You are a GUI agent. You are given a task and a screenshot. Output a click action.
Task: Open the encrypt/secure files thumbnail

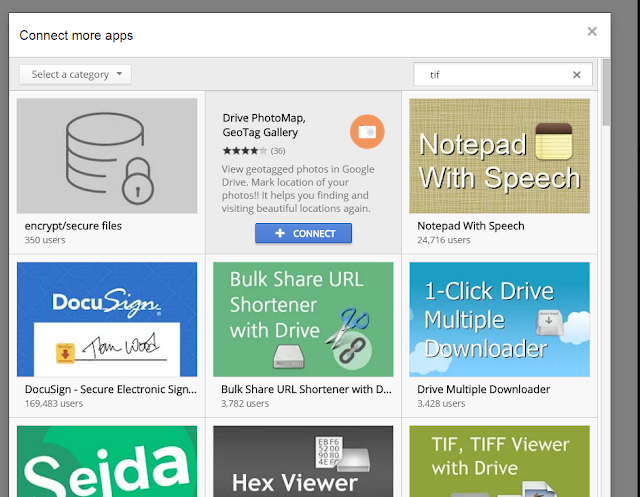tap(107, 156)
